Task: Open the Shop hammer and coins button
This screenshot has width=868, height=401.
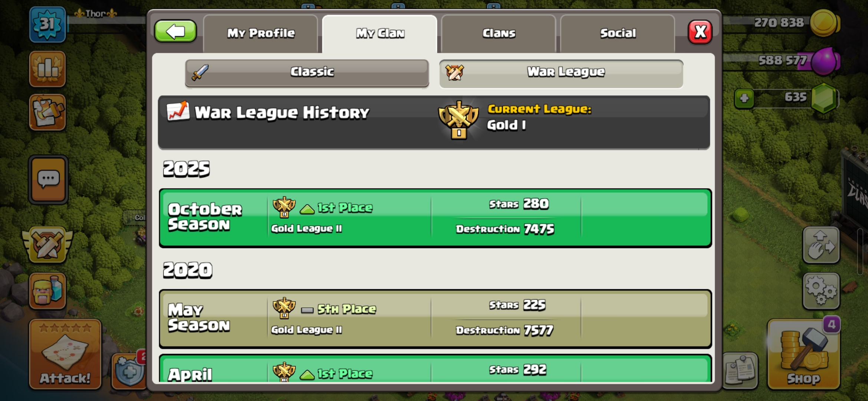Action: (803, 354)
